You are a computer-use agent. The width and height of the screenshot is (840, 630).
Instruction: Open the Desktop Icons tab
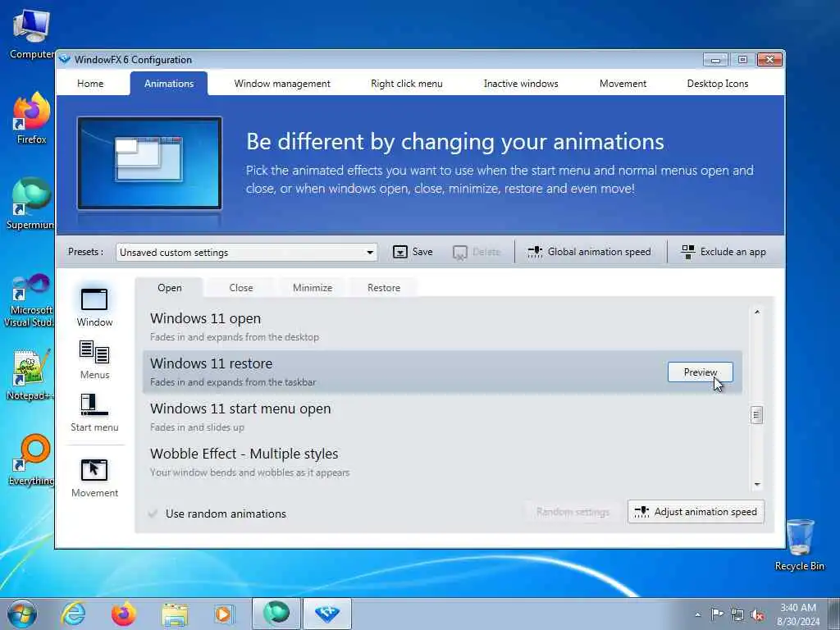718,84
